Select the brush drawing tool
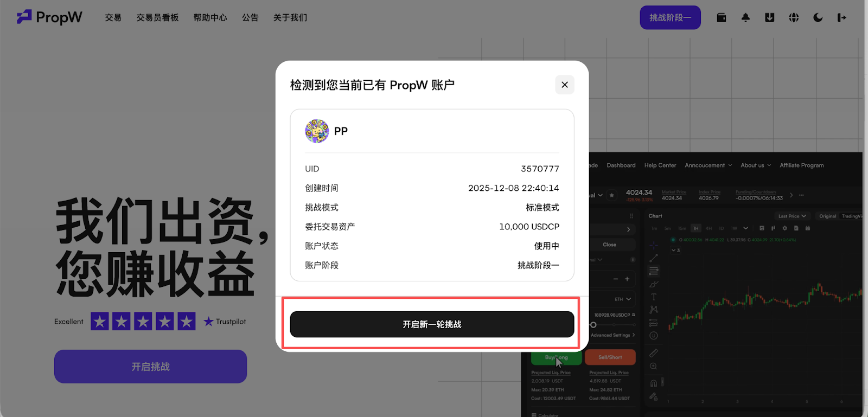The width and height of the screenshot is (868, 417). click(654, 284)
